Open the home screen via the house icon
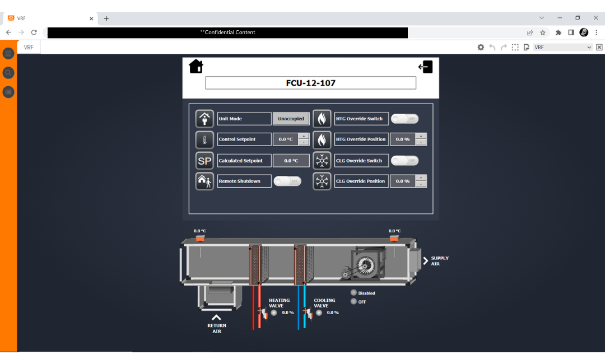 pyautogui.click(x=196, y=66)
